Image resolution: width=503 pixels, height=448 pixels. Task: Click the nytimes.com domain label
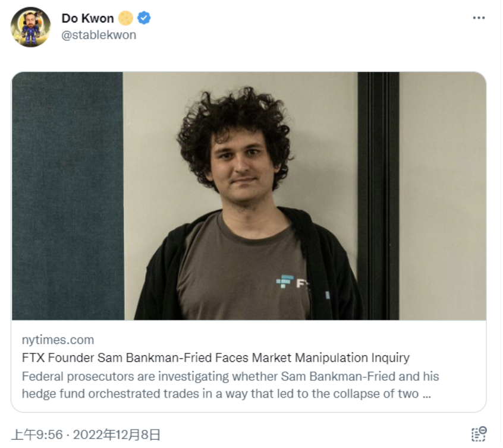[x=58, y=340]
